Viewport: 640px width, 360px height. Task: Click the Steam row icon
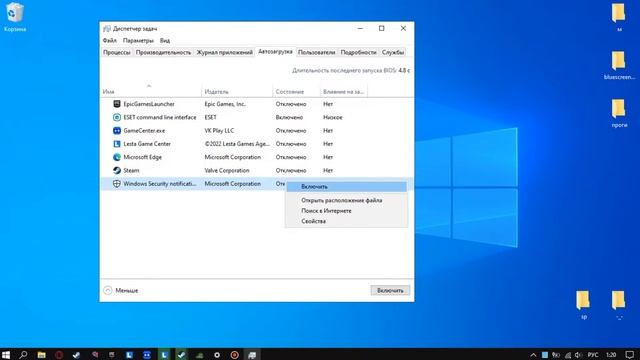[x=117, y=170]
